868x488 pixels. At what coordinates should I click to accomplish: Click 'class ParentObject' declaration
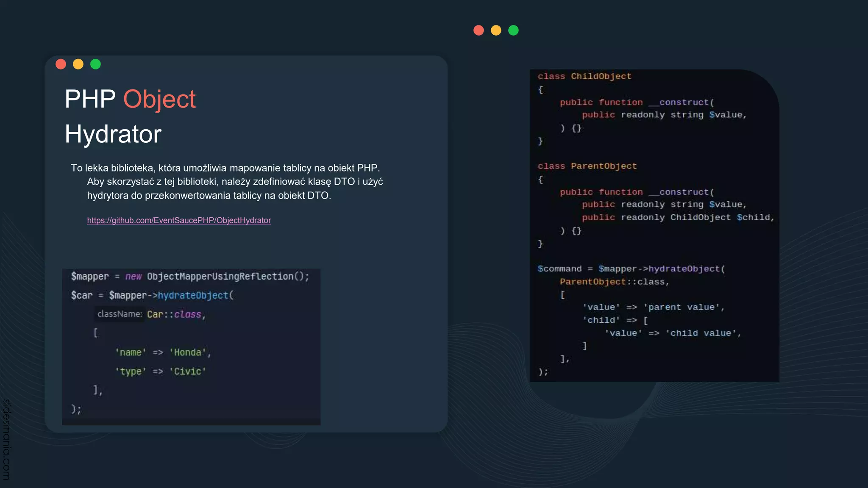point(587,166)
